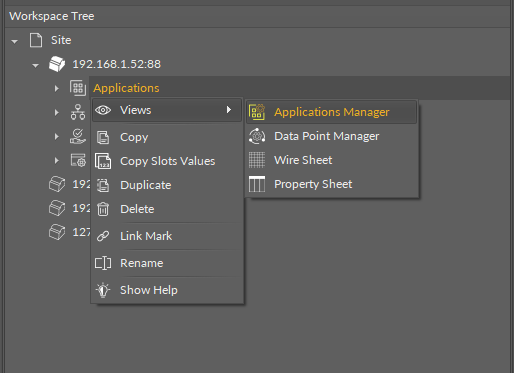The width and height of the screenshot is (514, 373).
Task: Click the Duplicate icon
Action: (x=103, y=185)
